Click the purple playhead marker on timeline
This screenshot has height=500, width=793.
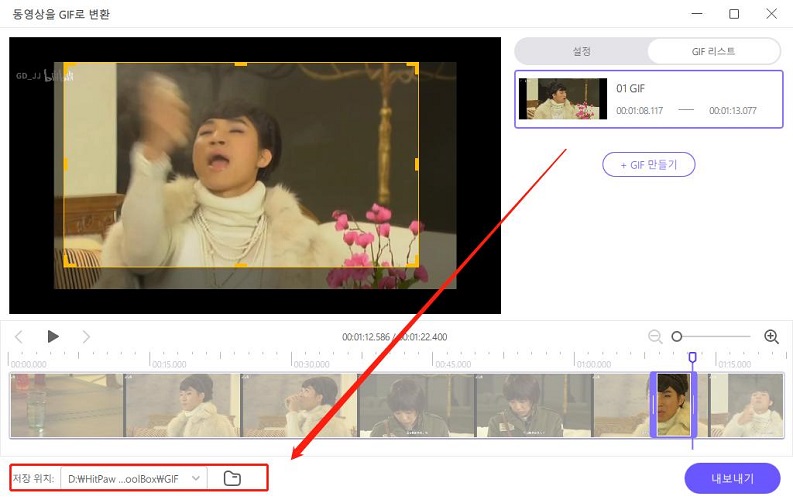coord(692,357)
